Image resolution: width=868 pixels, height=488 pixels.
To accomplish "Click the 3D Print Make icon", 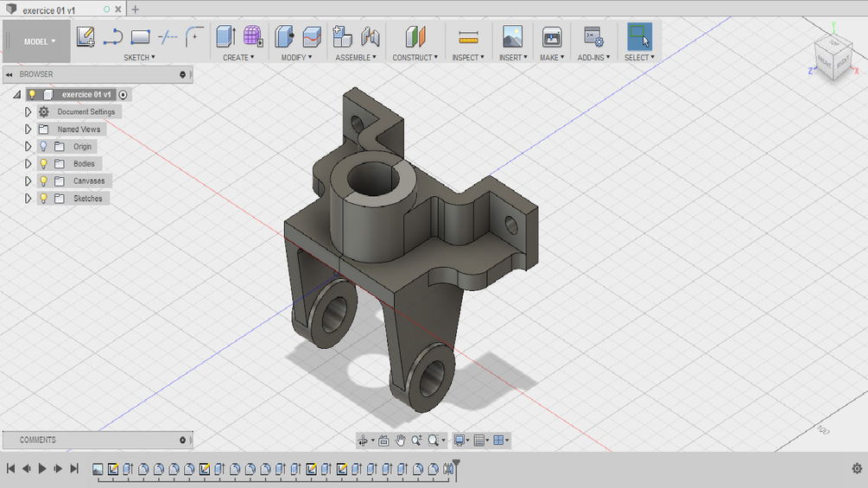I will (552, 37).
